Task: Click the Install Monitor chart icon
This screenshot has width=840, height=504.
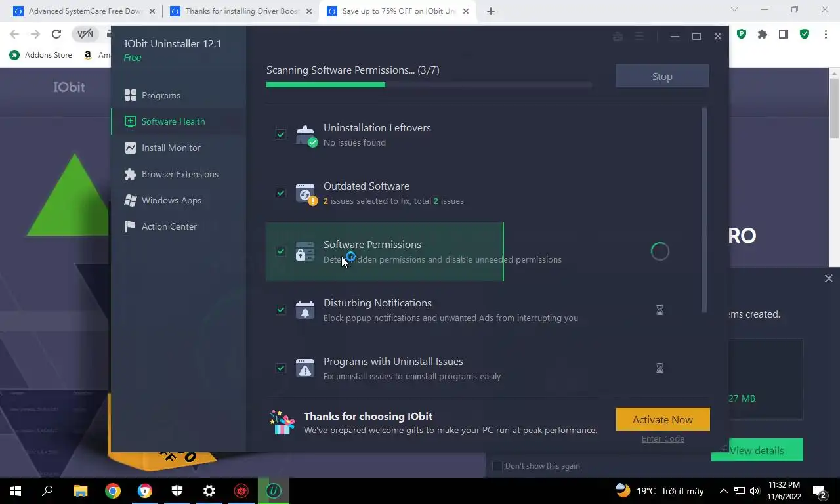Action: (x=131, y=148)
